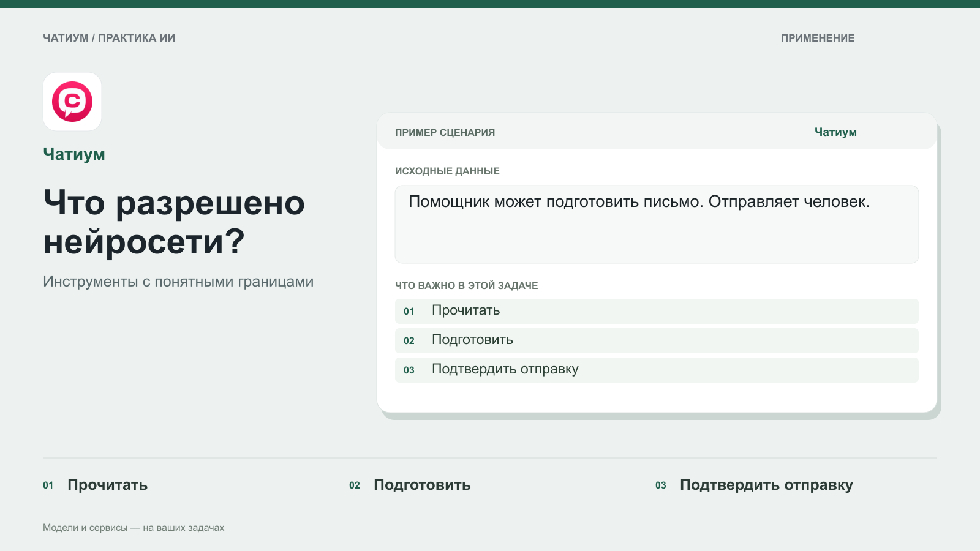Click the ИСХОДНЫЕ ДАННЫЕ label
Image resolution: width=980 pixels, height=551 pixels.
click(447, 171)
